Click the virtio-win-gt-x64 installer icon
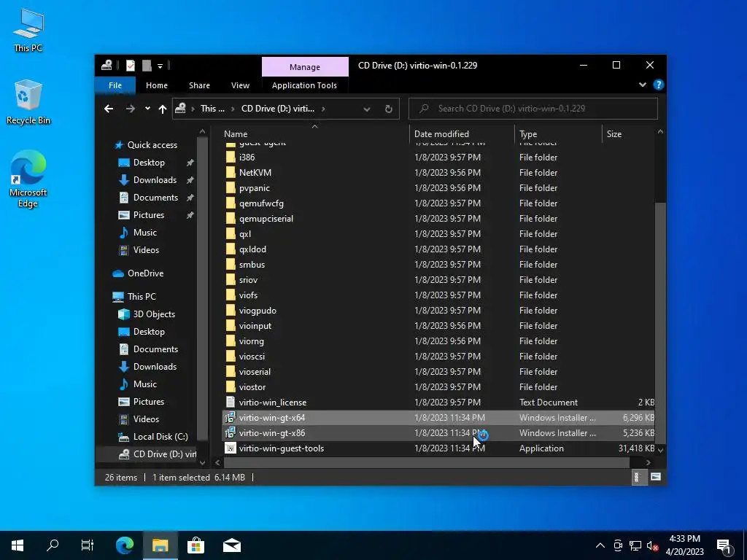Screen dimensions: 747x560 (x=231, y=418)
